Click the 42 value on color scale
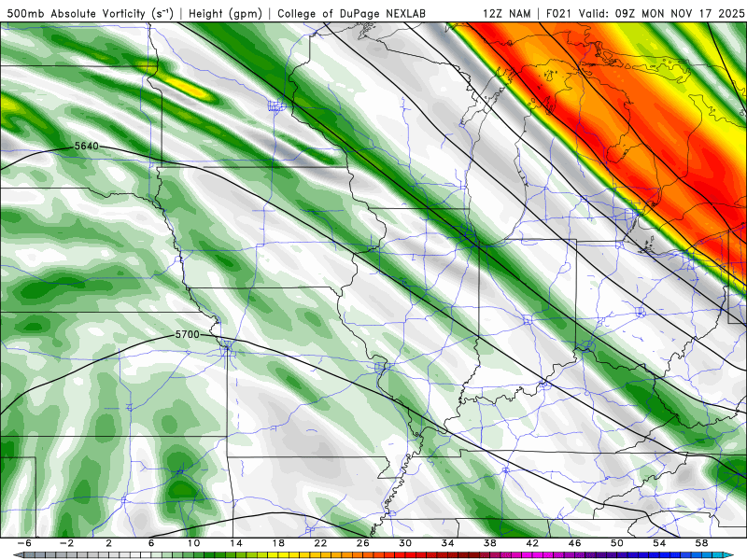Viewport: 747px width, 560px height. pos(532,543)
